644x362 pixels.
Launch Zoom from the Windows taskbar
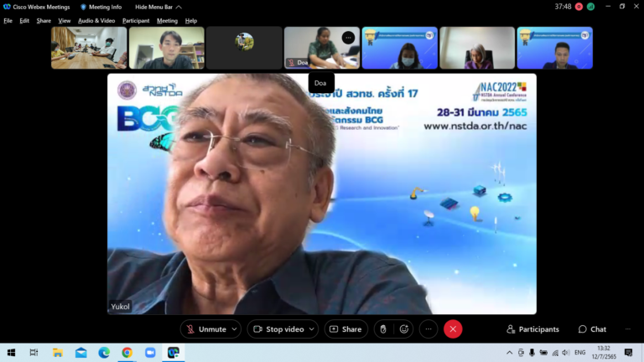click(150, 353)
